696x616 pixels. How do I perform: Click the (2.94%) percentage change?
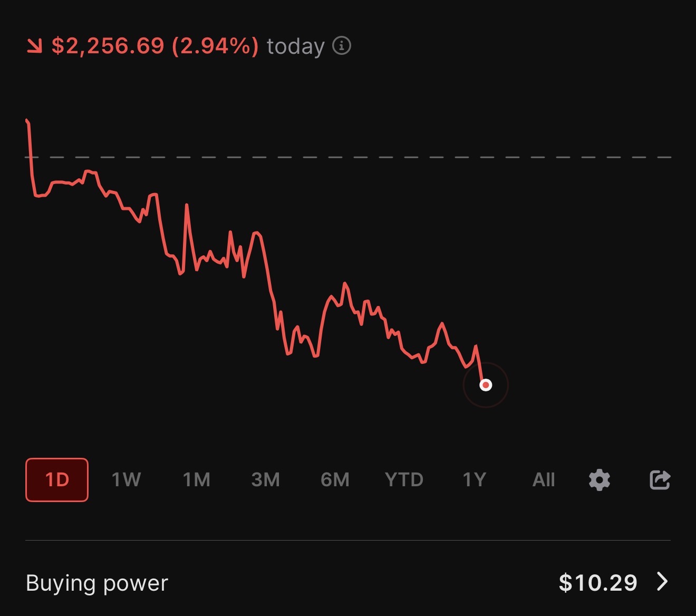215,46
